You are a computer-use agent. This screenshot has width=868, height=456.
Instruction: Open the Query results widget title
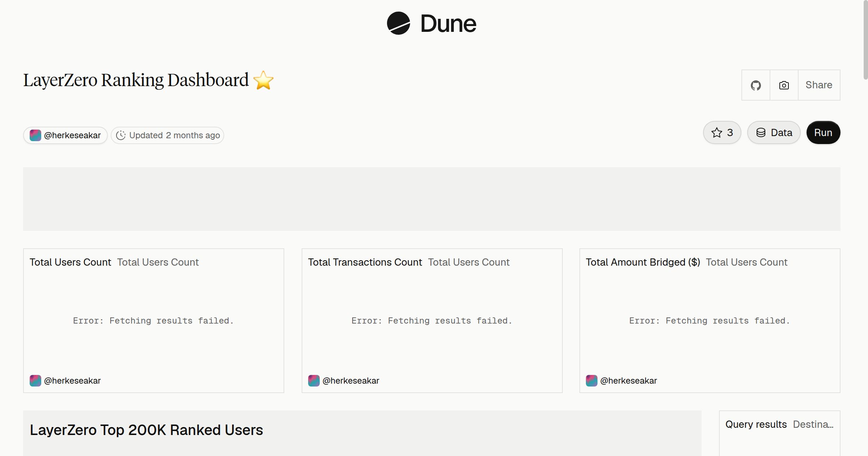click(756, 424)
